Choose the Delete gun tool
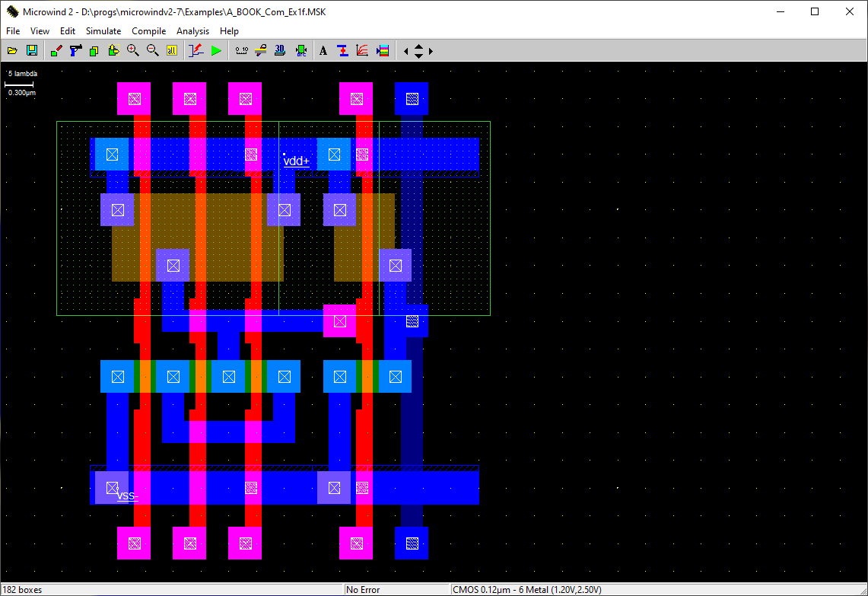The image size is (868, 596). point(75,51)
